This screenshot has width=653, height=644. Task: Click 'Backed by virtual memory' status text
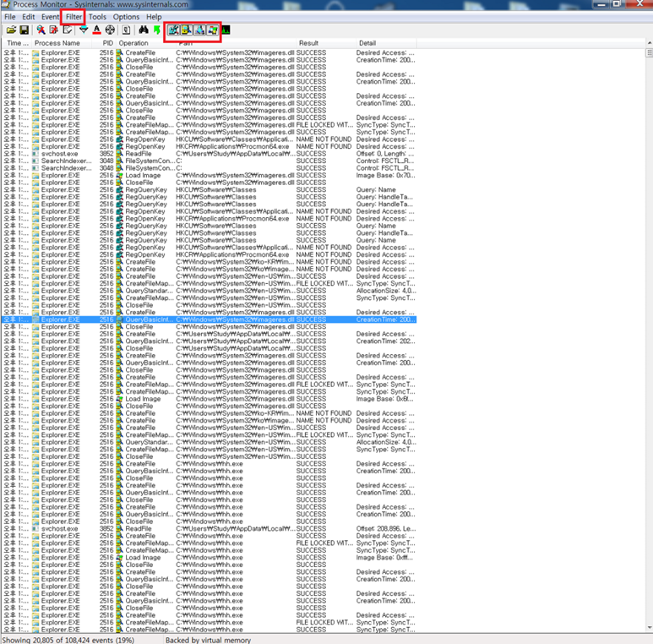pos(208,640)
